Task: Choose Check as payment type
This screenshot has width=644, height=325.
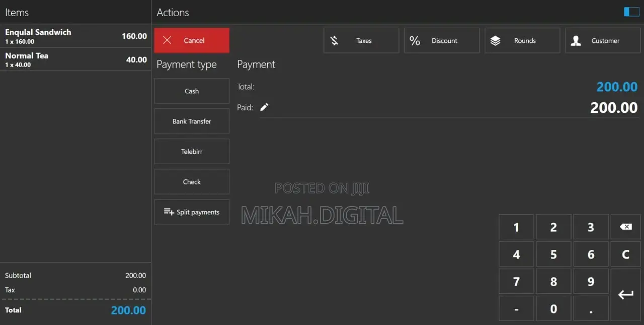Action: 191,181
